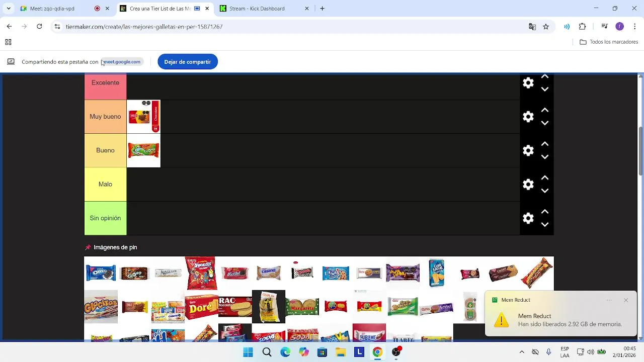Move Sin opinión row up
Viewport: 644px width, 362px height.
[x=544, y=212]
